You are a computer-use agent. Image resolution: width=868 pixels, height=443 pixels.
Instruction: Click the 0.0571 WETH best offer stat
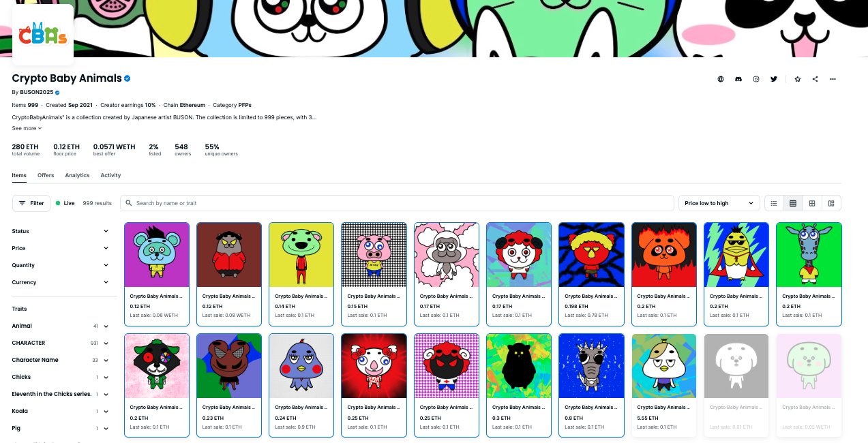click(x=114, y=150)
